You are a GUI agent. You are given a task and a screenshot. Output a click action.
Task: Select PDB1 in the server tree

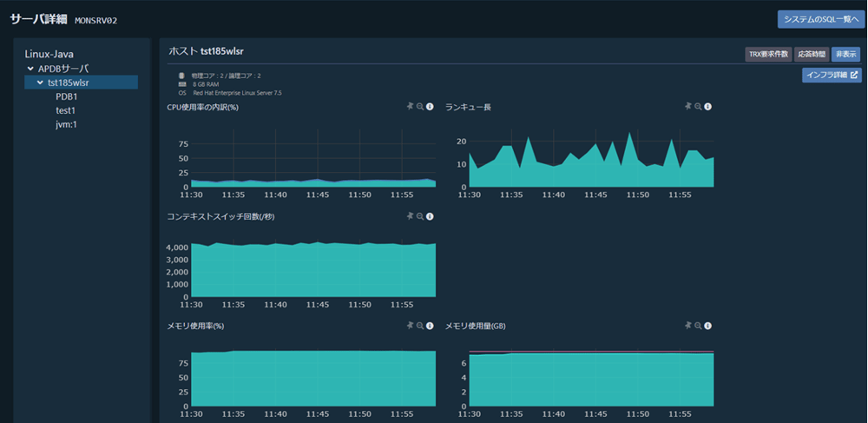tap(67, 96)
